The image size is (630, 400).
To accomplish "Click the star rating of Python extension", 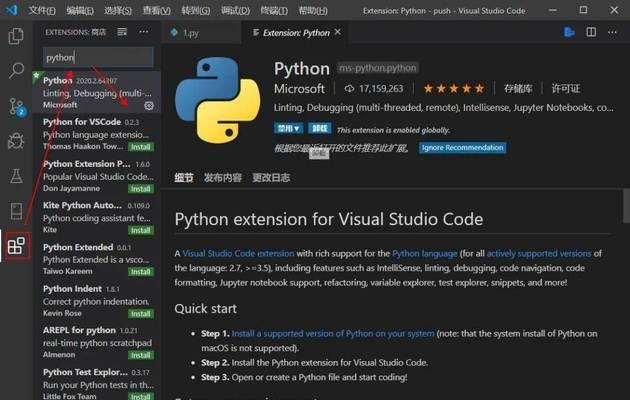I will click(454, 89).
